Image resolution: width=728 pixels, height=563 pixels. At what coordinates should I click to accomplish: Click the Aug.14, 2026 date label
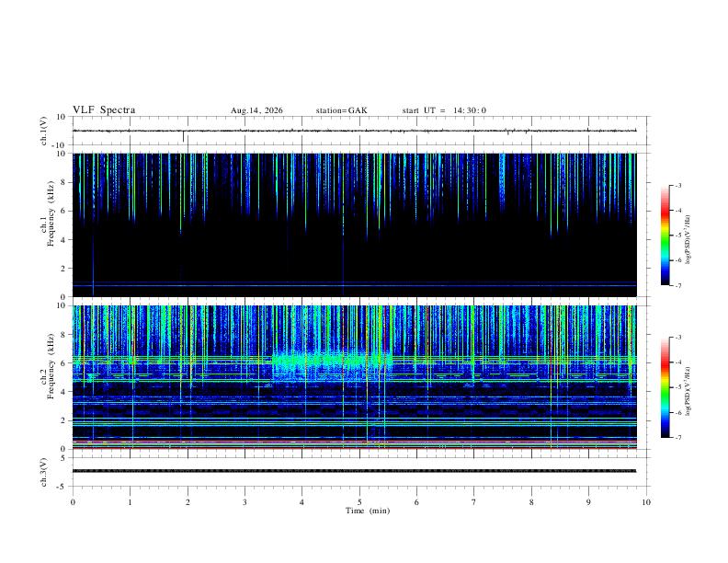(256, 110)
